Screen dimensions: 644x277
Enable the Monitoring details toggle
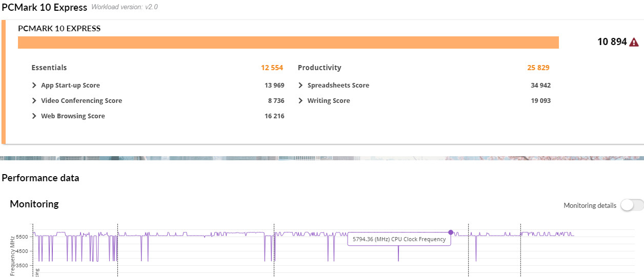click(631, 205)
